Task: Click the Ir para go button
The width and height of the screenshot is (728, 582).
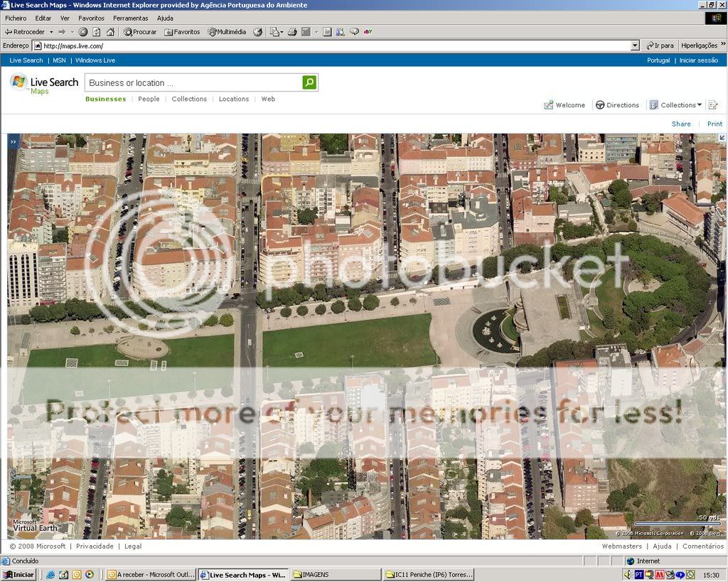Action: [660, 45]
